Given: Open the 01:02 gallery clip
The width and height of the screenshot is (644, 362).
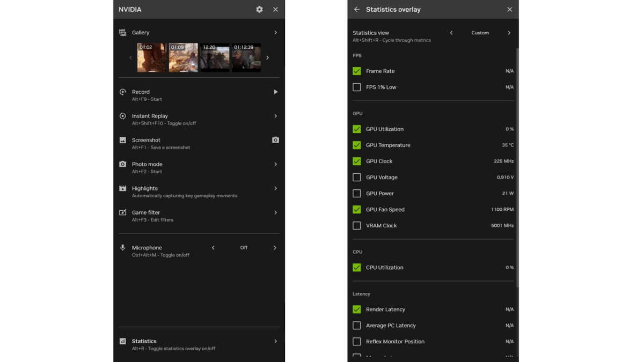Looking at the screenshot, I should 152,57.
